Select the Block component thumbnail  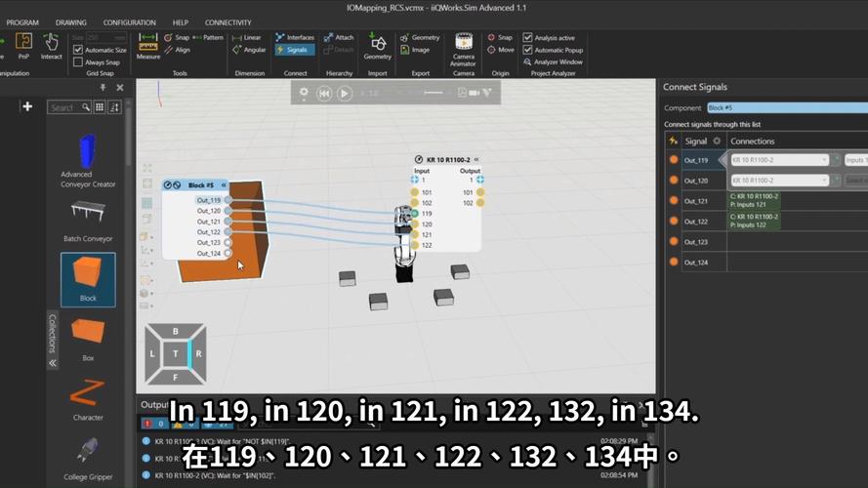click(x=88, y=279)
